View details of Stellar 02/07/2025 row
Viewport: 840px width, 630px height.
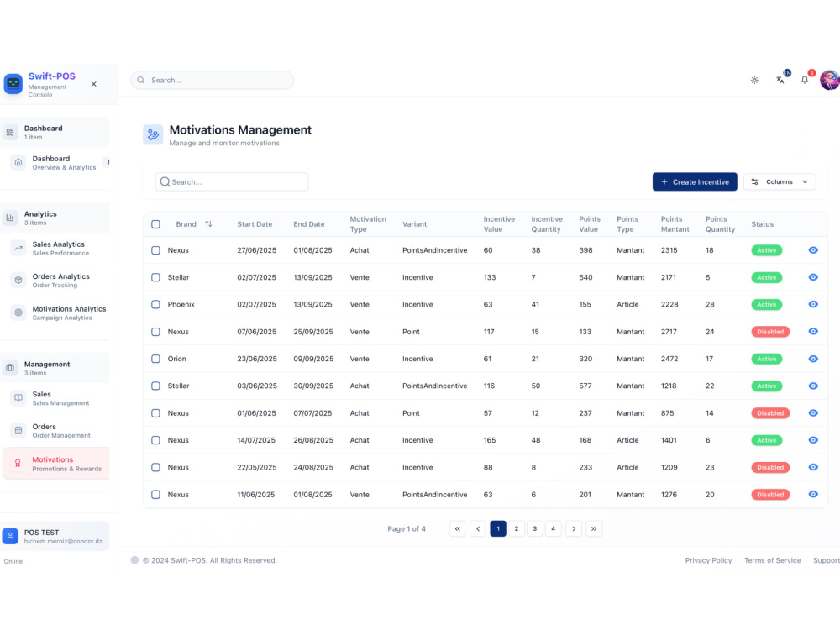[813, 277]
